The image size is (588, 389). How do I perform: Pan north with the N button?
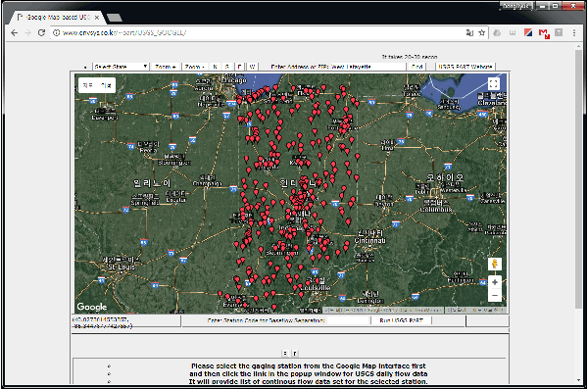(x=215, y=67)
